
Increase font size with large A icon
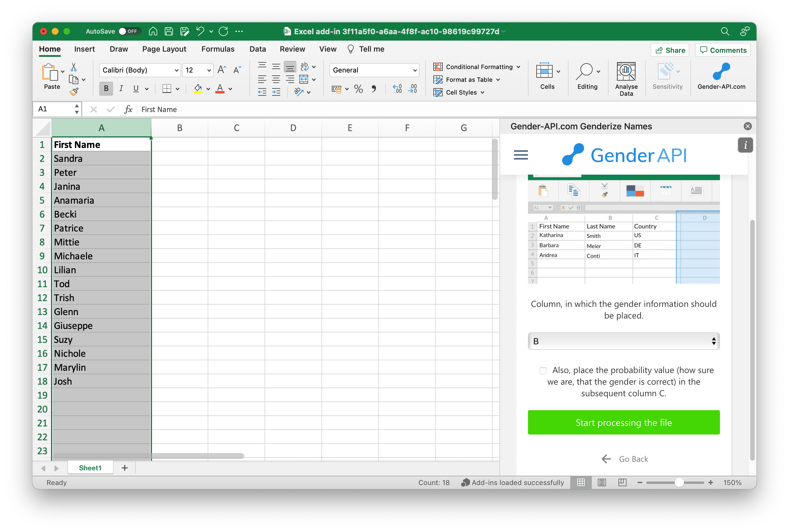(222, 70)
